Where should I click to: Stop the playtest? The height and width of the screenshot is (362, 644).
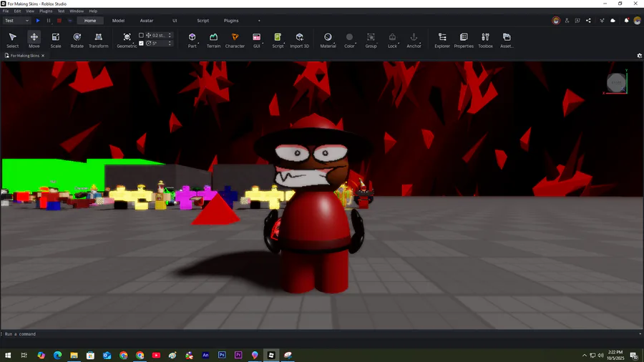pyautogui.click(x=59, y=21)
